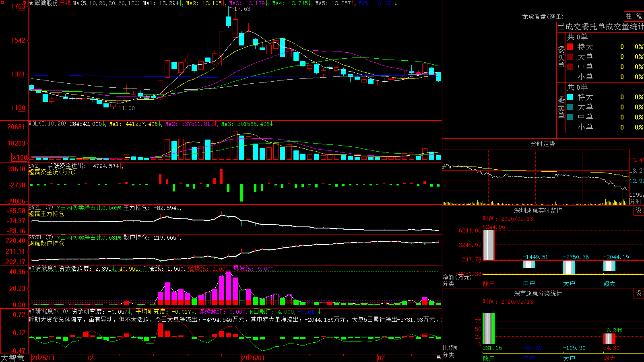Click the 小单 row under 委卖单
644x362 pixels.
tap(605, 127)
